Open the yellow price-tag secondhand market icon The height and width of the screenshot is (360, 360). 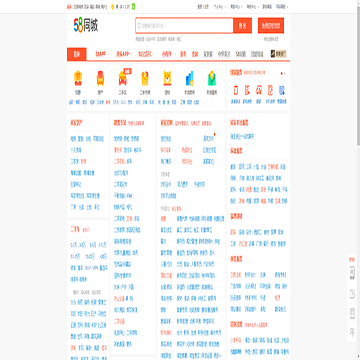coord(145,78)
